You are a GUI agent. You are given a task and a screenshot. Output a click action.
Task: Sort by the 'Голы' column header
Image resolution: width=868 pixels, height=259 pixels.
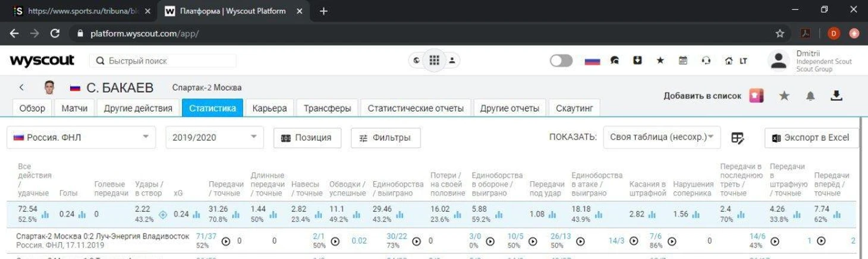[68, 193]
